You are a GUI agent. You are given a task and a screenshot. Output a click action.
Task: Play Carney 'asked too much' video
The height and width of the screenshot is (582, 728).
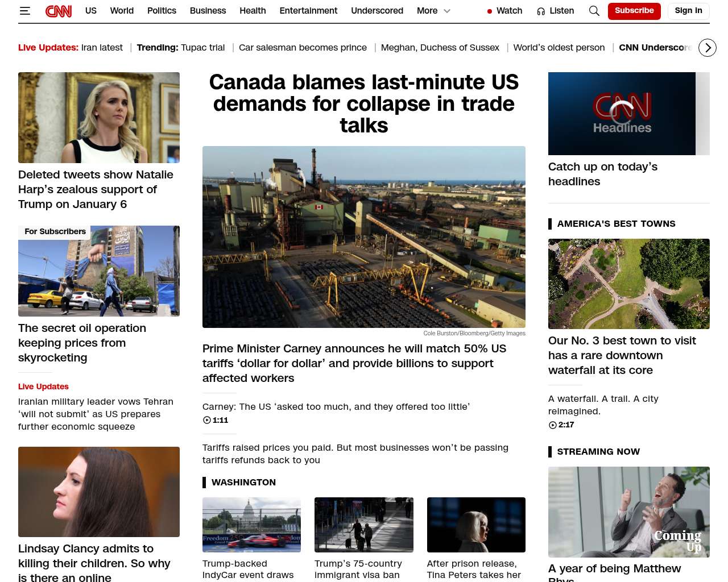pos(336,407)
